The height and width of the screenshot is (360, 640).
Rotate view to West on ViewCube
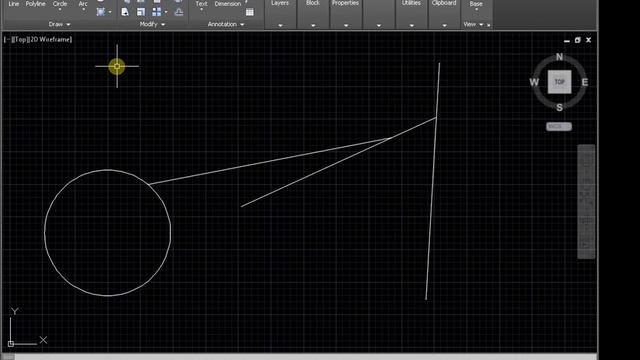[534, 82]
